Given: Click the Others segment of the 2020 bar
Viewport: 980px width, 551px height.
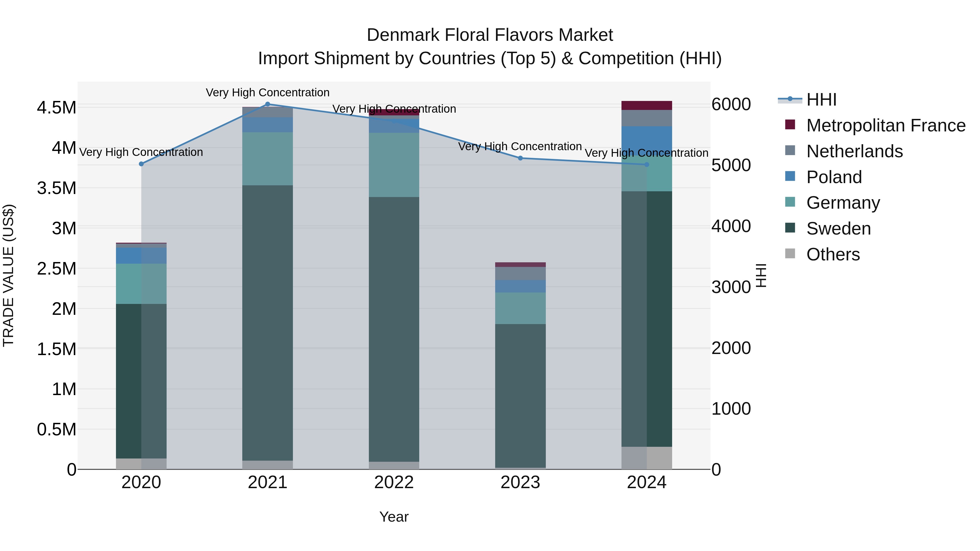Looking at the screenshot, I should [141, 464].
